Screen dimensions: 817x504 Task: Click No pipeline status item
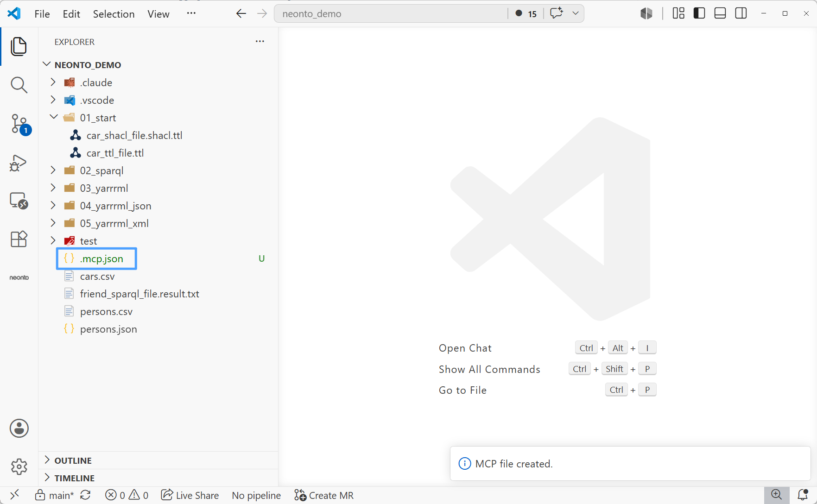[256, 495]
